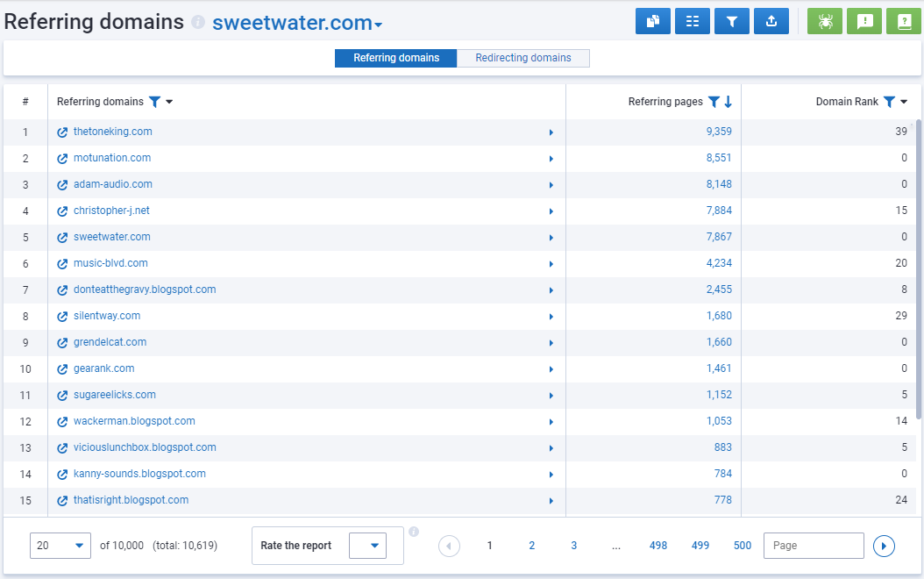Open external link icon for thetoneking.com

click(x=62, y=132)
